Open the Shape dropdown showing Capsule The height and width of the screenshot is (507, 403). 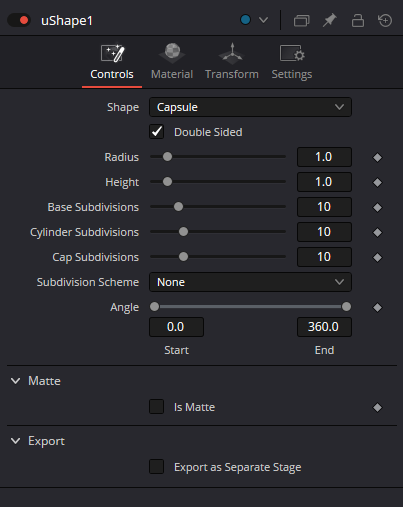[x=250, y=107]
